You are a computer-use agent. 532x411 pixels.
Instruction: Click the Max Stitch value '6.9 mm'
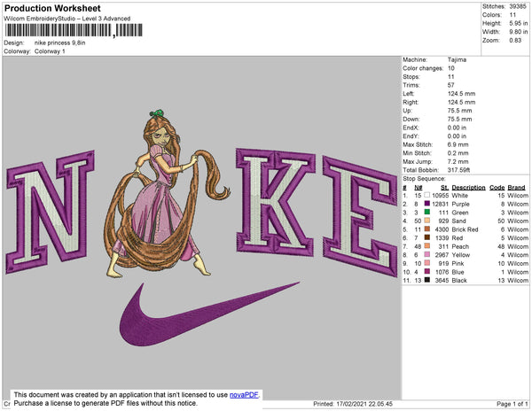458,144
